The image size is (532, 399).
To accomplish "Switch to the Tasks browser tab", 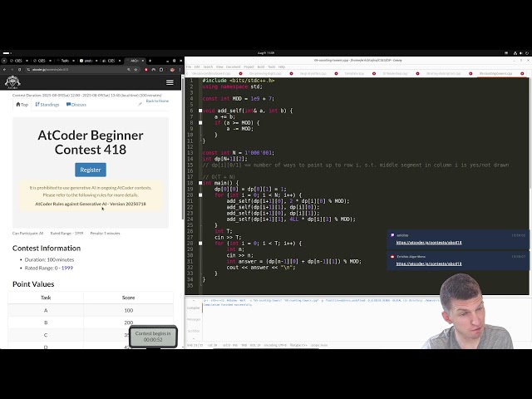I will click(65, 61).
